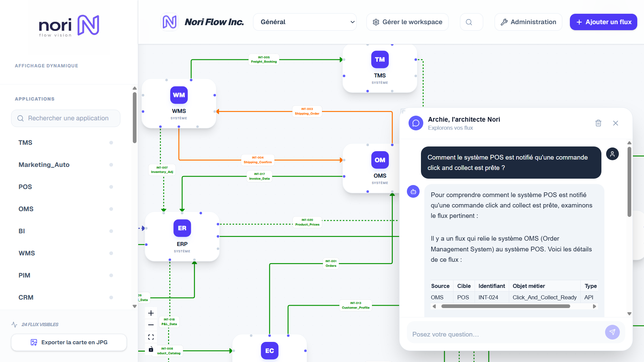Click the INT-005 Freight_Booking flow label

[264, 60]
